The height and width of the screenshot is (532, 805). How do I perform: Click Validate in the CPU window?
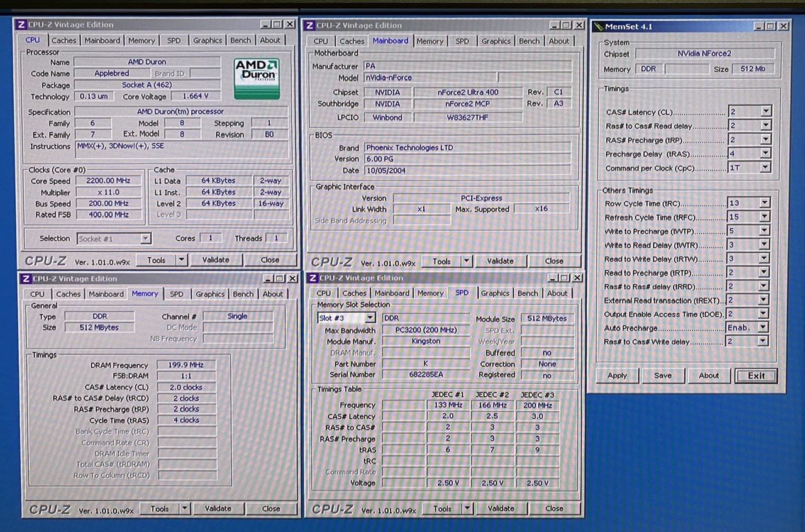pos(216,260)
